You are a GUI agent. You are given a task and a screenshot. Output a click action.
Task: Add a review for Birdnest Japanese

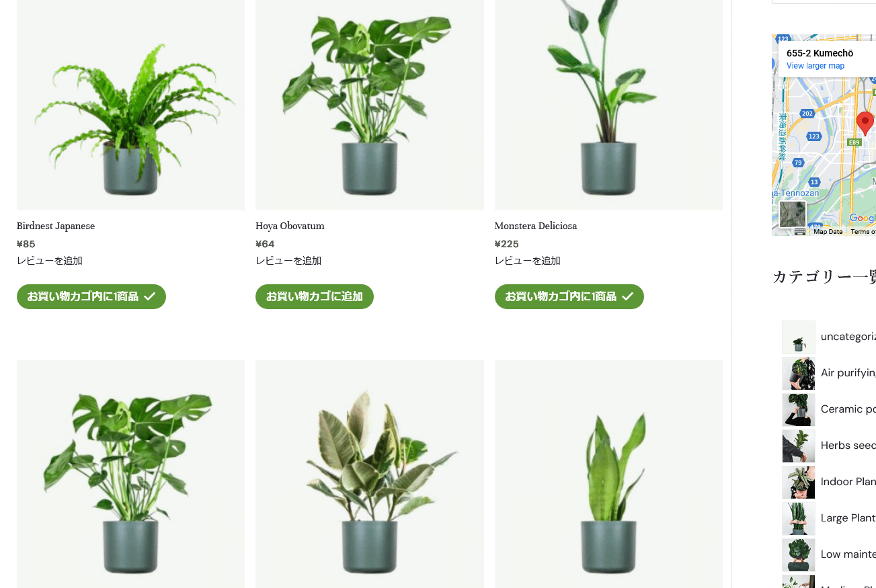click(50, 261)
